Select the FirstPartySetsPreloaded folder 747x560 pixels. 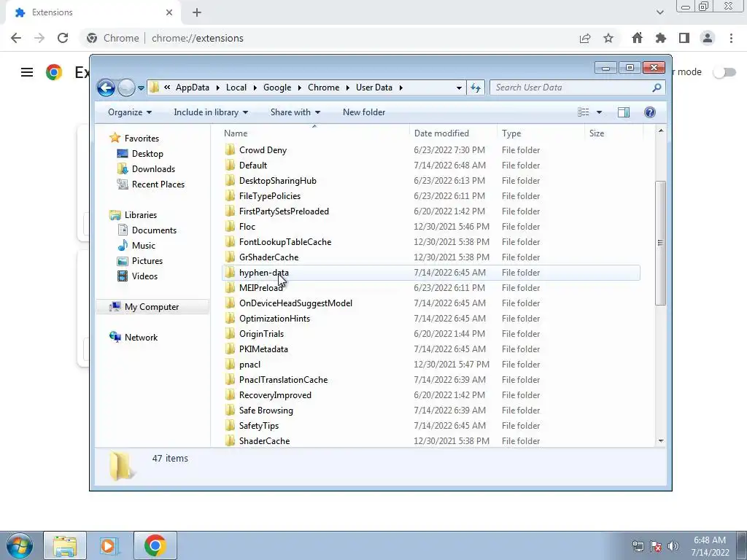(284, 211)
